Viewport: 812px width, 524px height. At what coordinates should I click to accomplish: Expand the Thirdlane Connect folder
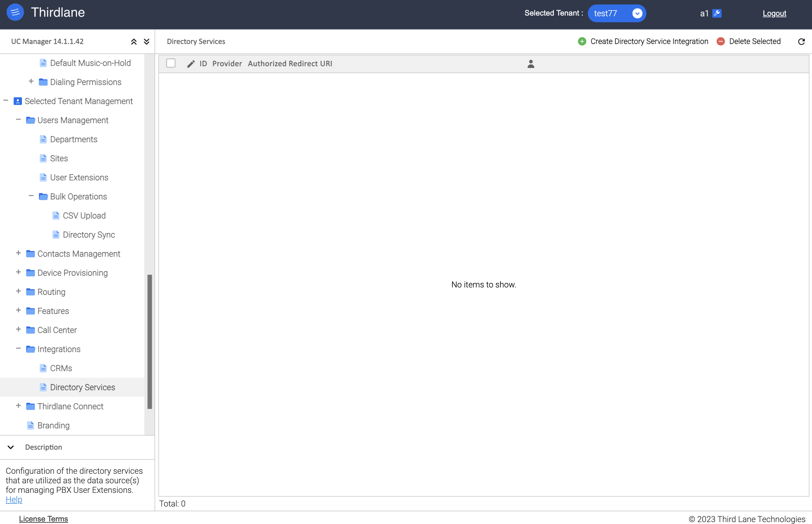tap(17, 406)
